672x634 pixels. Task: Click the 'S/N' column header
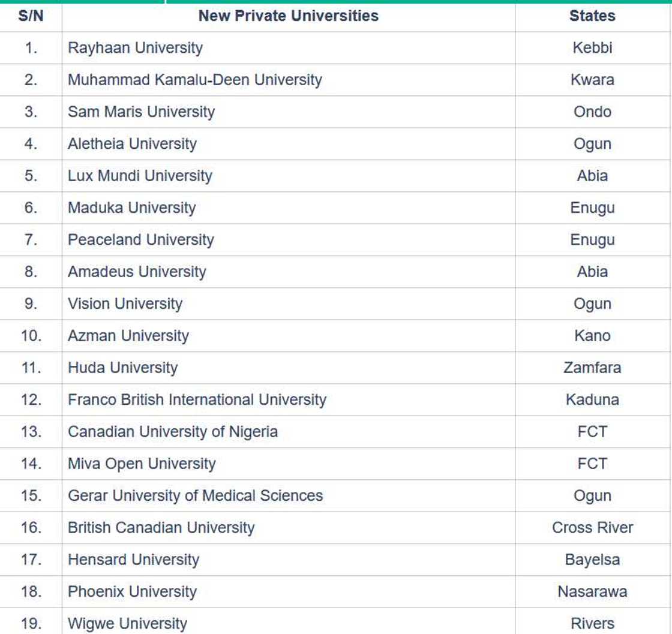(x=31, y=16)
